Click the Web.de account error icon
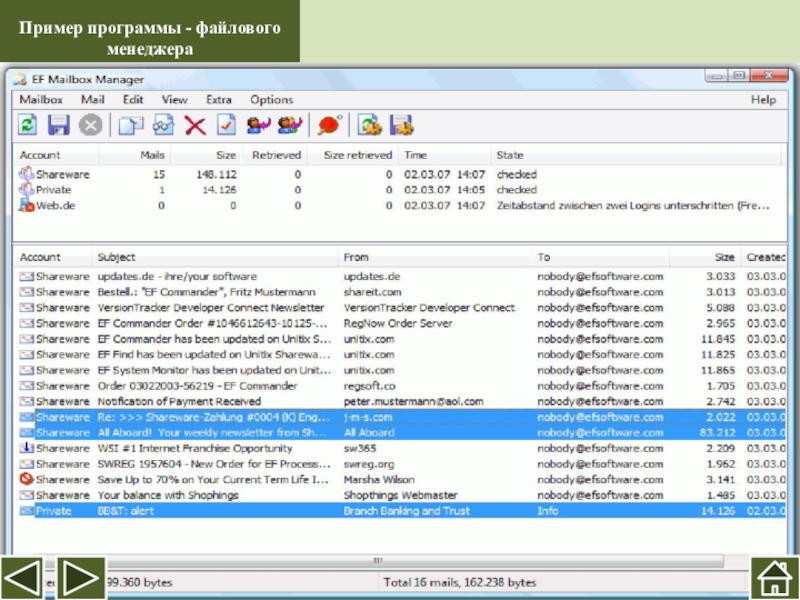 tap(26, 205)
